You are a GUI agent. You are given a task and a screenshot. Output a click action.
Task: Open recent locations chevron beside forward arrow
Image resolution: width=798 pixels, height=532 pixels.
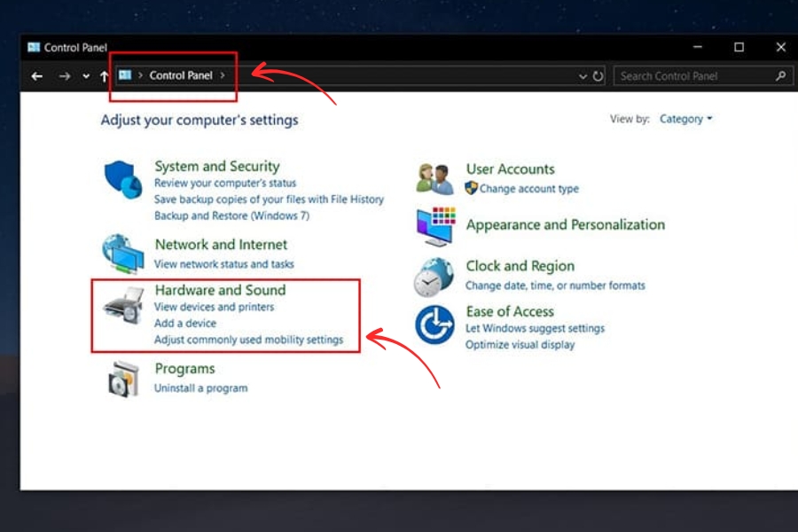pos(86,76)
